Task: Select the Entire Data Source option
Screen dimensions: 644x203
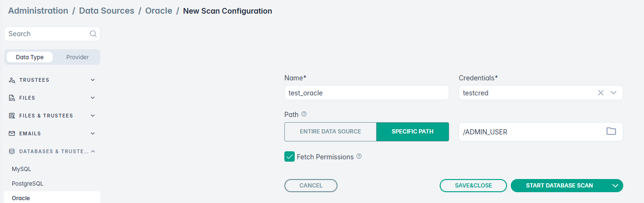Action: 330,132
